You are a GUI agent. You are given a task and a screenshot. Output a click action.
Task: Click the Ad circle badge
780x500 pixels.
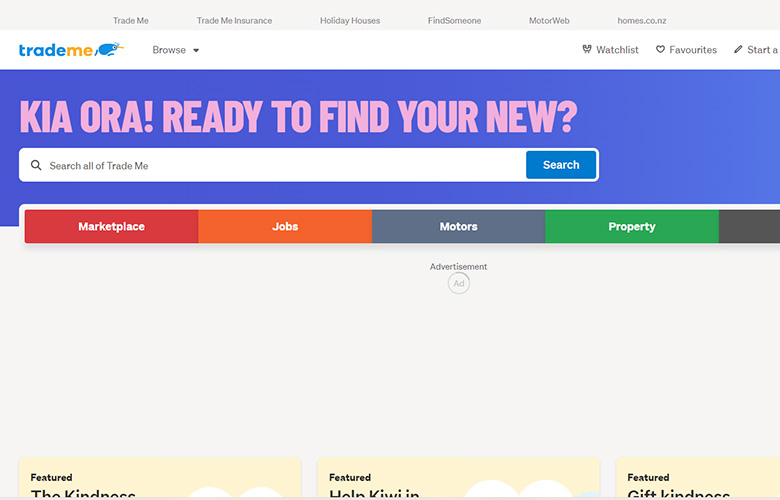click(x=459, y=283)
